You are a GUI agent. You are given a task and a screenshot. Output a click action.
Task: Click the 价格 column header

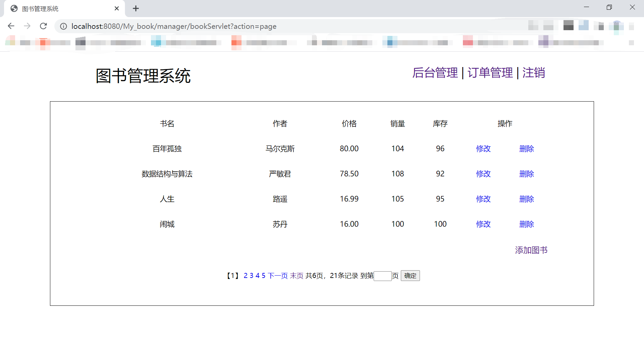coord(349,123)
